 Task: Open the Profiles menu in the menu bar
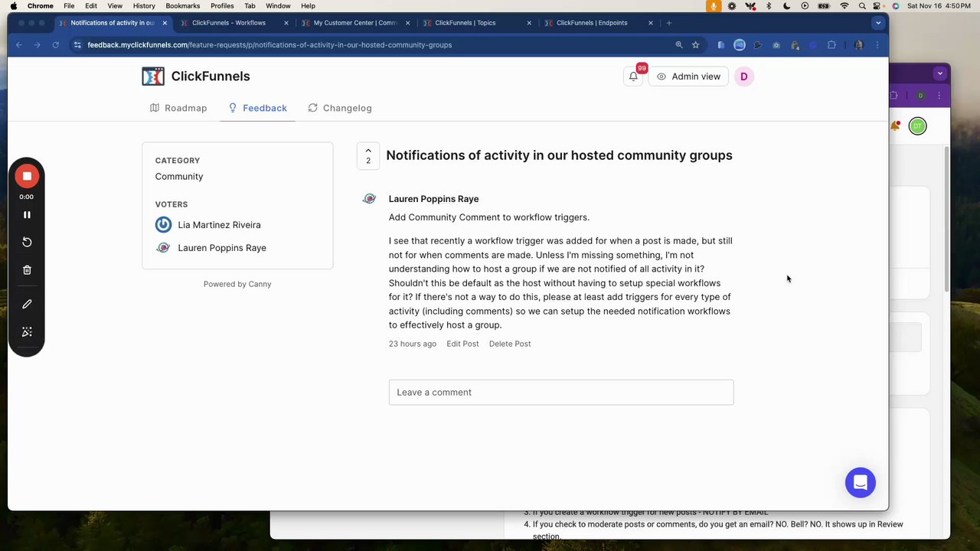click(x=222, y=6)
